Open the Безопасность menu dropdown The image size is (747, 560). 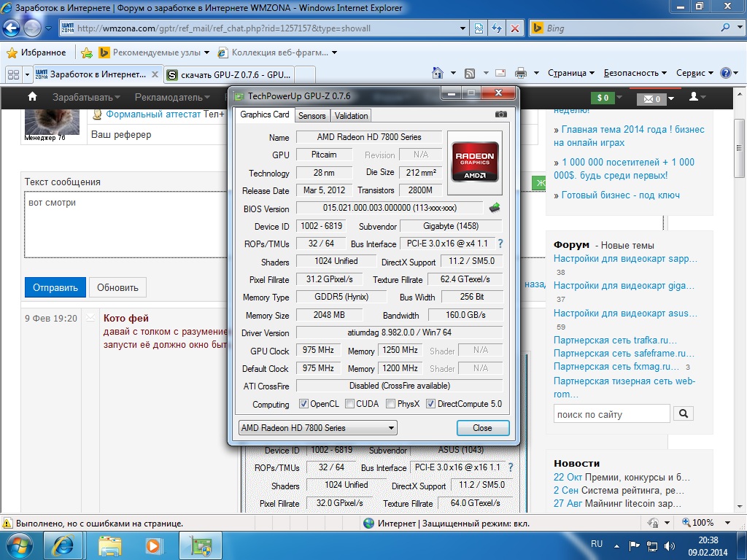(635, 73)
